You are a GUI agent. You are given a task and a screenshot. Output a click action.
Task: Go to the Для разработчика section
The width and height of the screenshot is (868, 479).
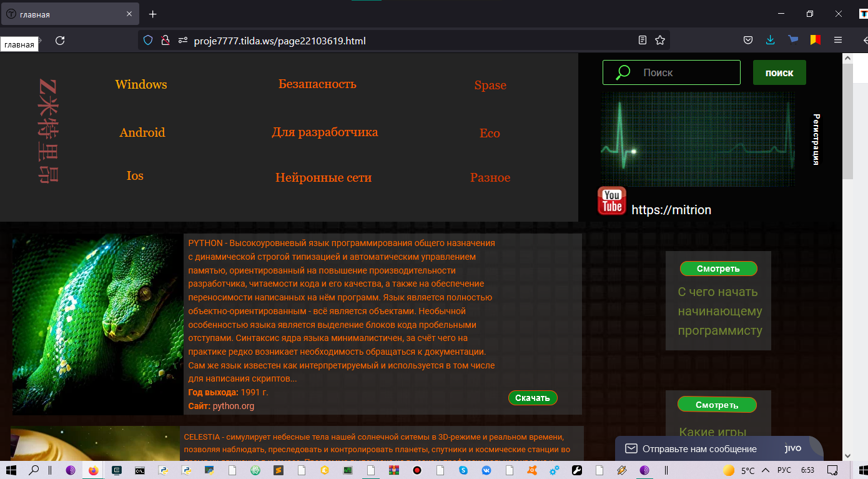325,132
